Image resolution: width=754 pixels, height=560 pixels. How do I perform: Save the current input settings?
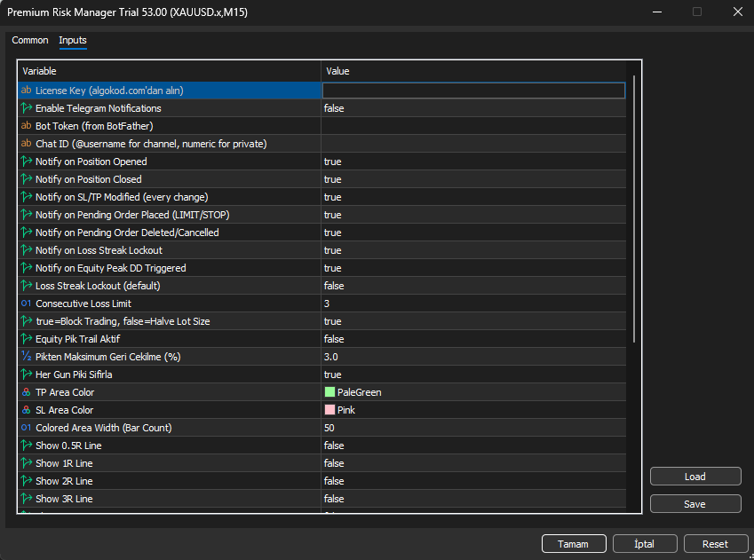(695, 504)
